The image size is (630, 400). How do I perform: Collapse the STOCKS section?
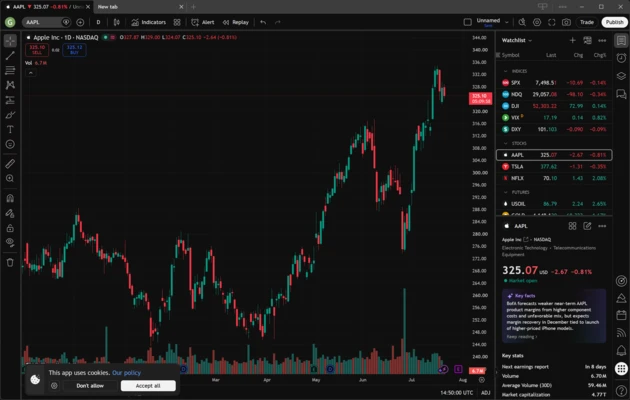506,143
